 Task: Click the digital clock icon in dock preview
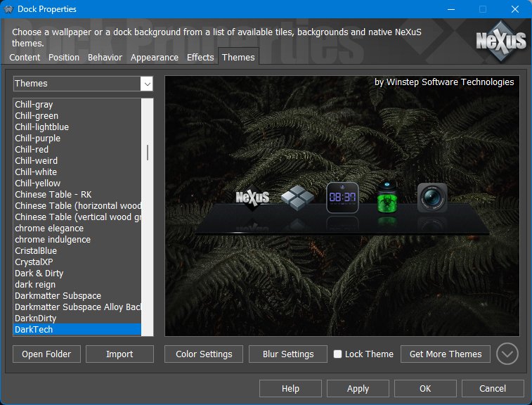click(342, 198)
